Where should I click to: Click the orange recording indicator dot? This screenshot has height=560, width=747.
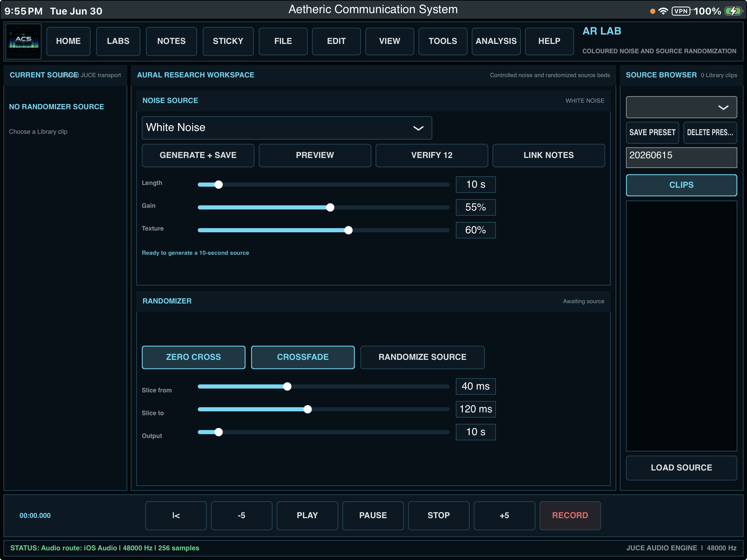pyautogui.click(x=653, y=11)
